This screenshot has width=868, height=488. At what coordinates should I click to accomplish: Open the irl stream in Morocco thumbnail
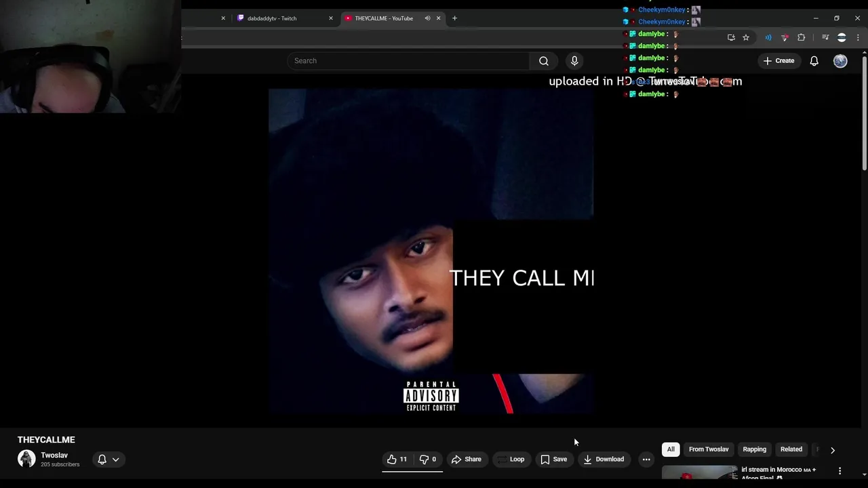[x=699, y=473]
